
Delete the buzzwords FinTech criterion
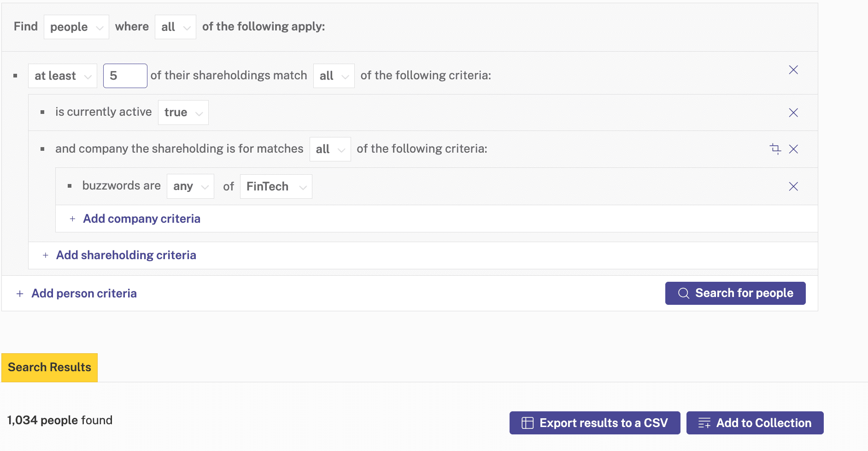pos(793,186)
